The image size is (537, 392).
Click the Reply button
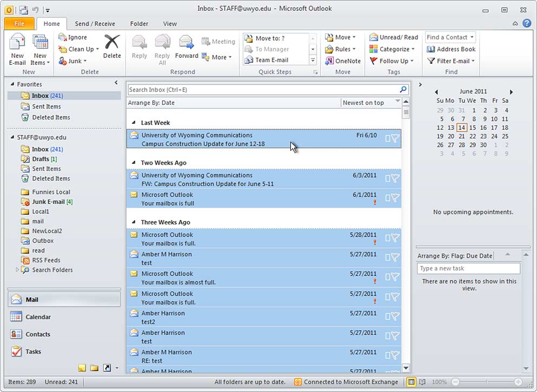point(140,46)
